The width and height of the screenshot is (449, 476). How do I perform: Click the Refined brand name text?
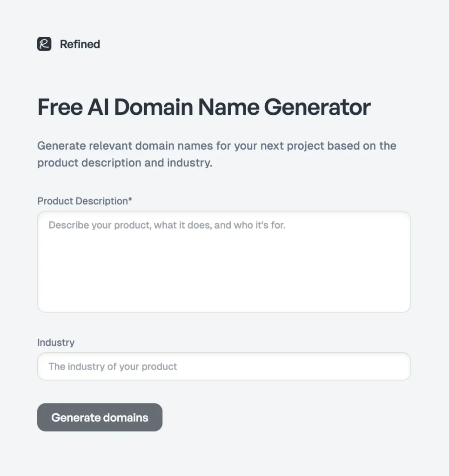pos(80,44)
